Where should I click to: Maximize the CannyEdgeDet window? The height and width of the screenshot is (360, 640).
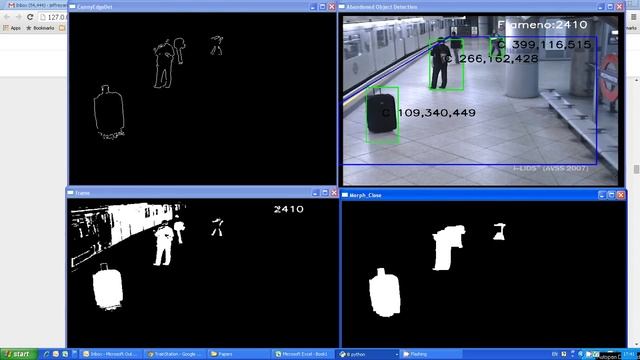coord(322,7)
